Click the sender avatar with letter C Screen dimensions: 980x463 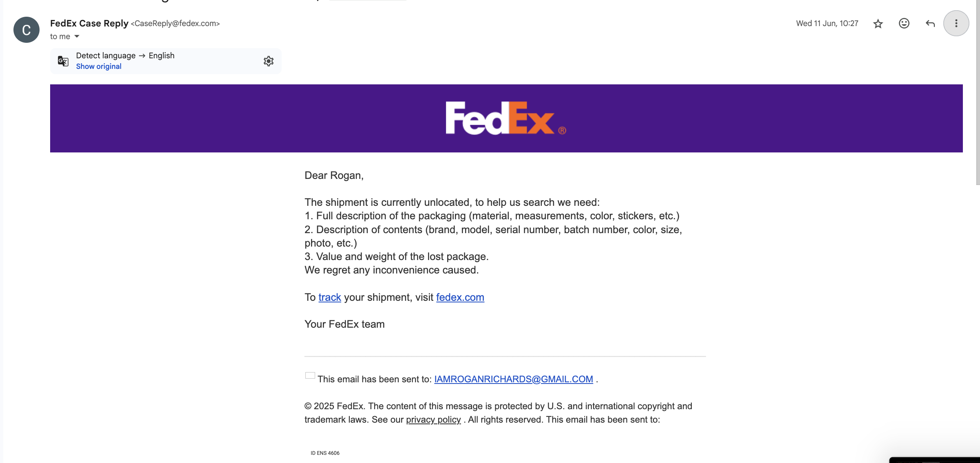26,30
